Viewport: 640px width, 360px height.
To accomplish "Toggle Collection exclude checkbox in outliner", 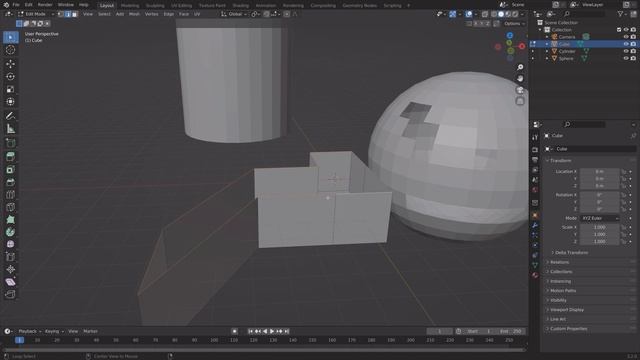I will [619, 30].
